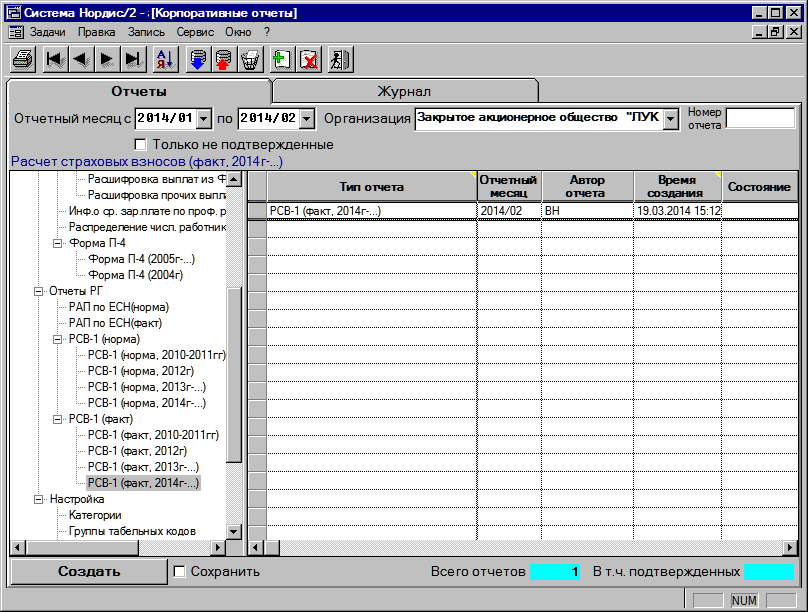Open end month dropdown 2014/02
808x612 pixels.
tap(307, 118)
